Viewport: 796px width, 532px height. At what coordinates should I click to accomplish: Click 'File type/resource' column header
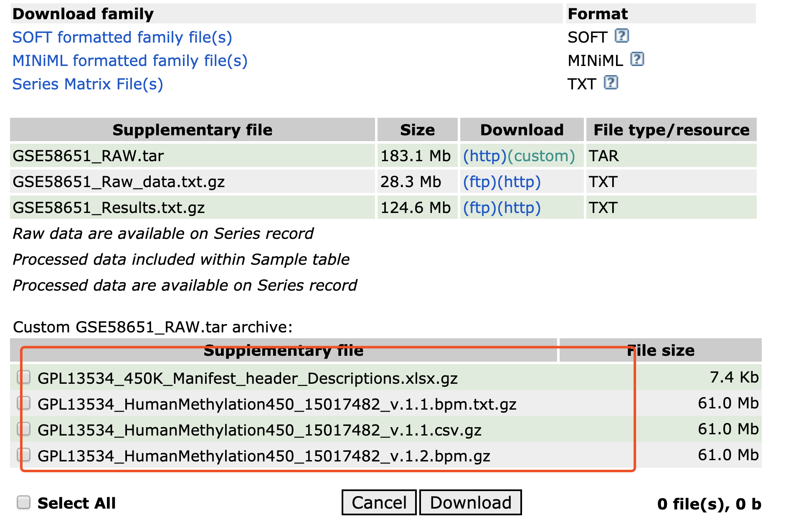672,130
